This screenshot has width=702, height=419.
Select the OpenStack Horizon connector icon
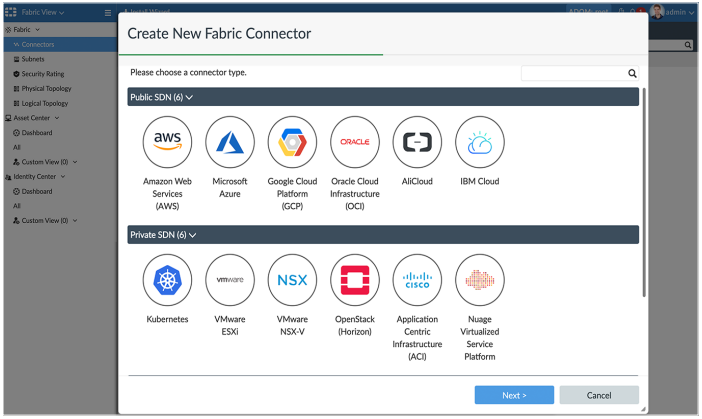355,280
